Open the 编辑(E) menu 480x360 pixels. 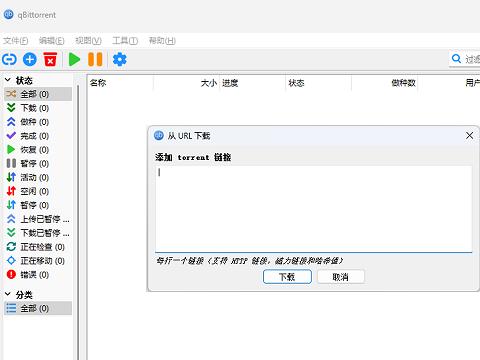pos(52,41)
